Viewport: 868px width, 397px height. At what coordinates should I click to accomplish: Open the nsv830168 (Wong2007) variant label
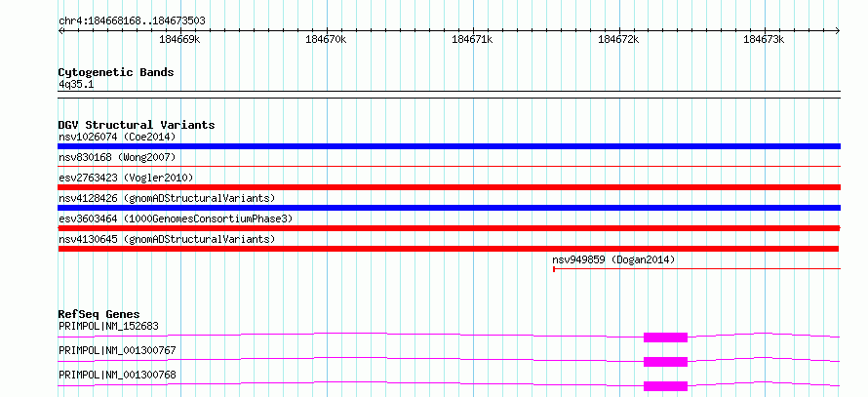coord(117,157)
